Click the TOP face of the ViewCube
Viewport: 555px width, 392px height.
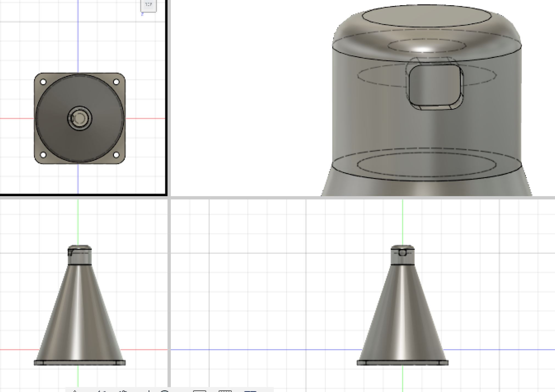(x=149, y=5)
